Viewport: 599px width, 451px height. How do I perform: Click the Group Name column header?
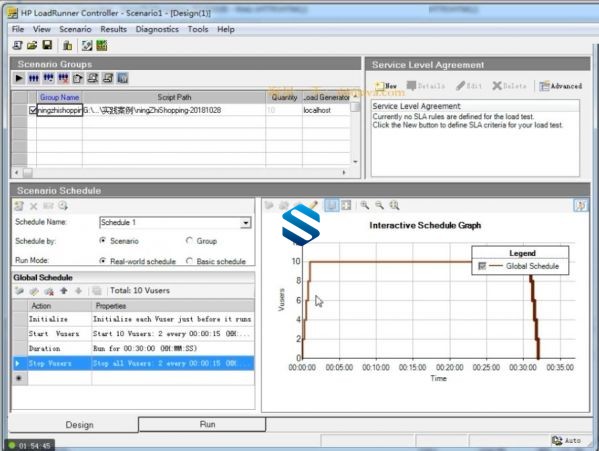[x=60, y=97]
